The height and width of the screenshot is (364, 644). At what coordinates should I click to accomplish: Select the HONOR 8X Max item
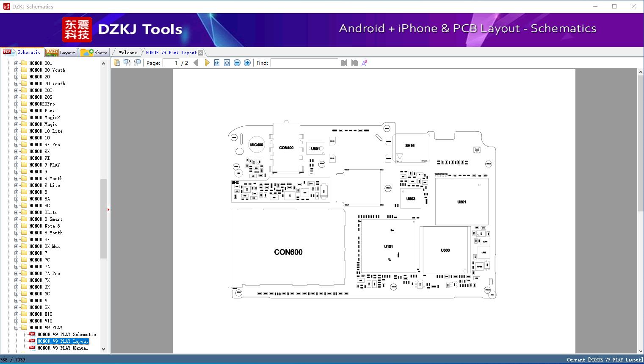coord(44,246)
